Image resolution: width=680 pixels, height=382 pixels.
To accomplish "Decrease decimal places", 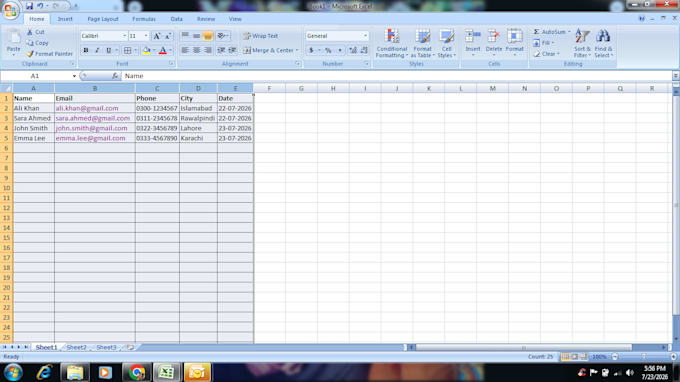I will click(364, 50).
